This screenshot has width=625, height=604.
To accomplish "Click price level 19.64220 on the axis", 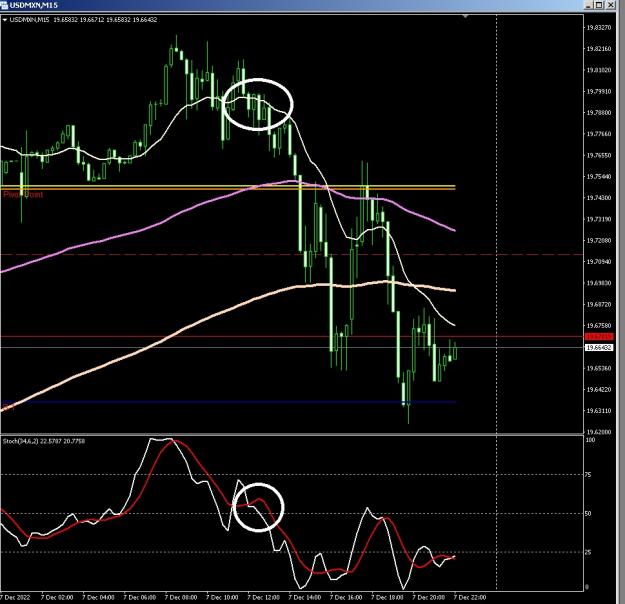I will [599, 389].
